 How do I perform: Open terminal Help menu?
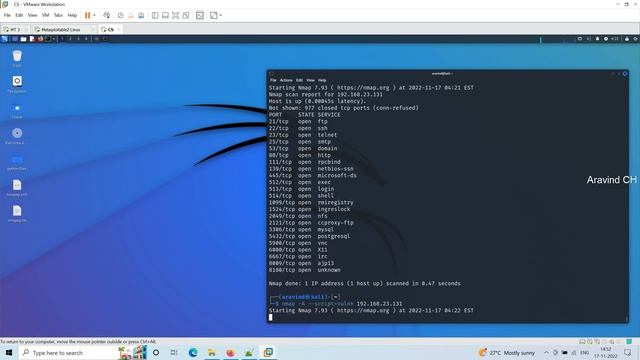click(x=322, y=80)
